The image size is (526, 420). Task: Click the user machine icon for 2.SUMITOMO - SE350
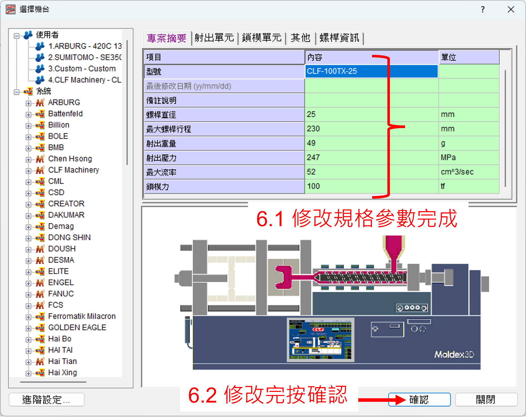tap(40, 57)
